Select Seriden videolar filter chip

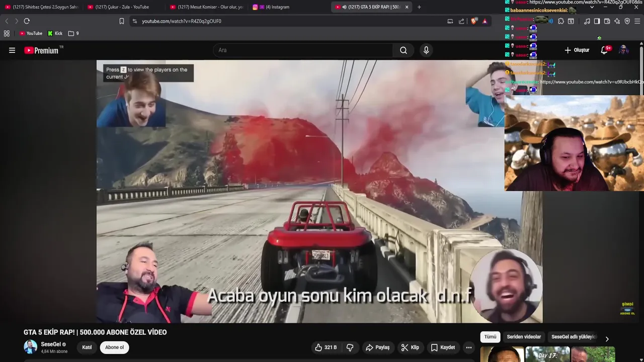[524, 337]
